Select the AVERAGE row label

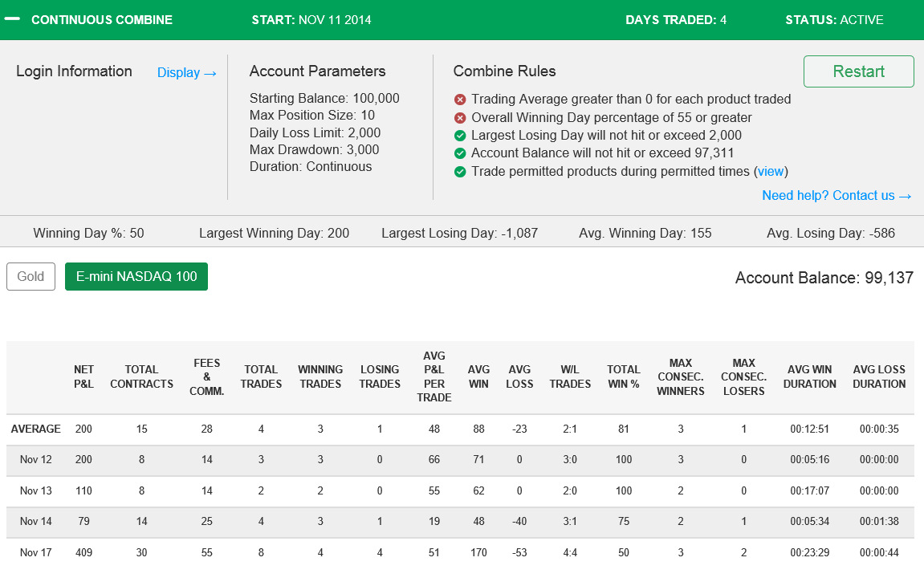36,429
